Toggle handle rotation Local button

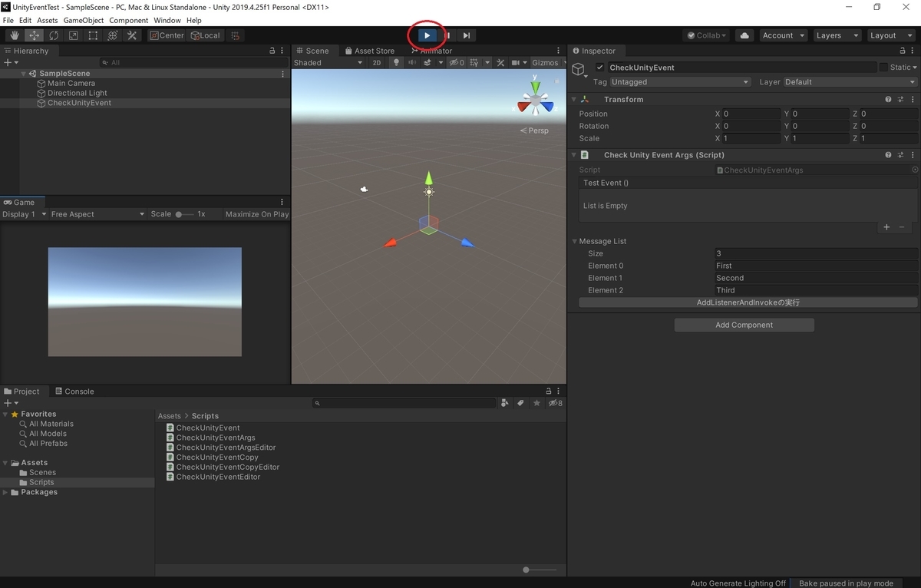pos(205,35)
